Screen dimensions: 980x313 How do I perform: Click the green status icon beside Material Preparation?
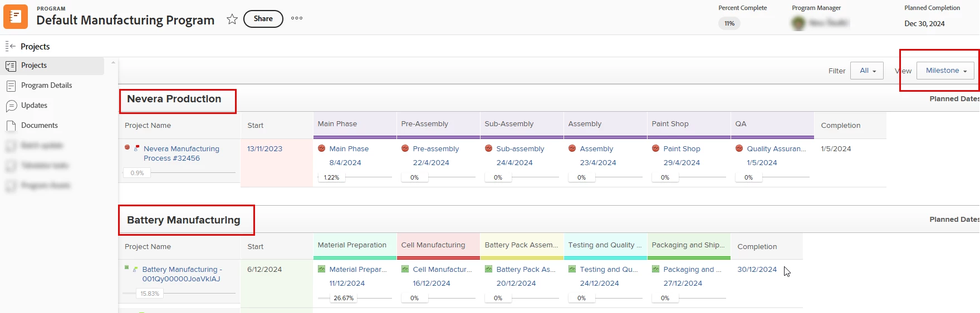(x=321, y=269)
